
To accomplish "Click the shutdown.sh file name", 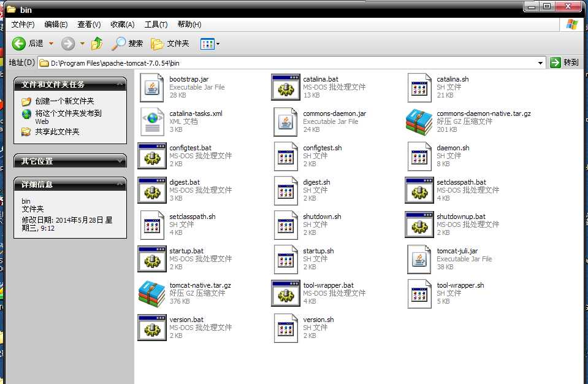I will tap(322, 217).
